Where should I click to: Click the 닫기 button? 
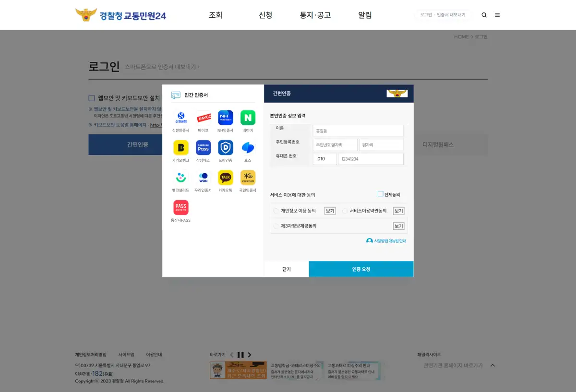(286, 269)
